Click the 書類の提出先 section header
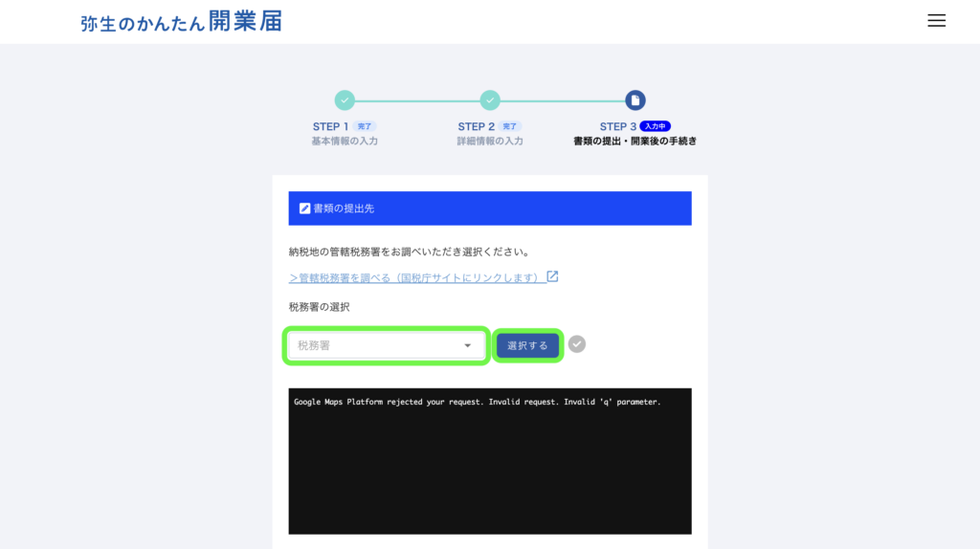980x549 pixels. tap(490, 209)
